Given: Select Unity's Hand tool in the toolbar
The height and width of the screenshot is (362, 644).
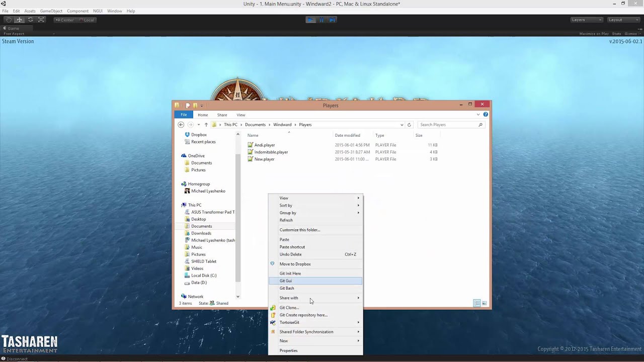Looking at the screenshot, I should [x=8, y=20].
